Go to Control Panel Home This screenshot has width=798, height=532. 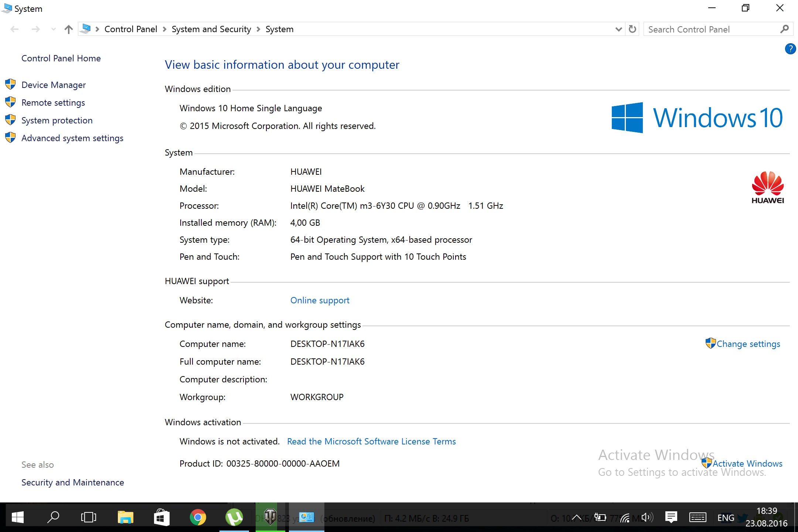(x=61, y=58)
